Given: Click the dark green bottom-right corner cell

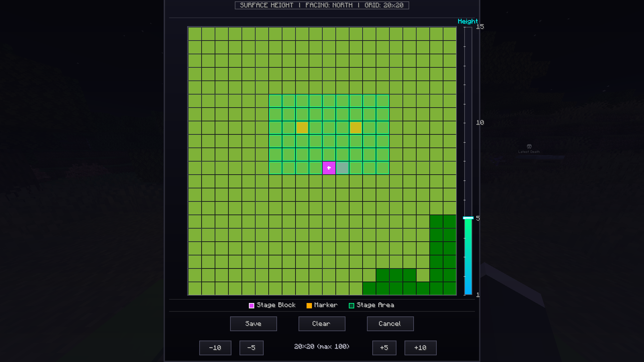Looking at the screenshot, I should click(449, 289).
